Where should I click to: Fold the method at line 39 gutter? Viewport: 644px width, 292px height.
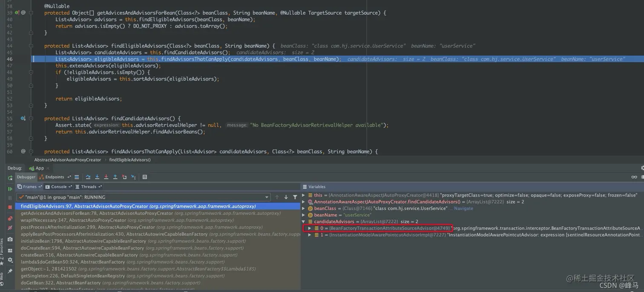31,13
